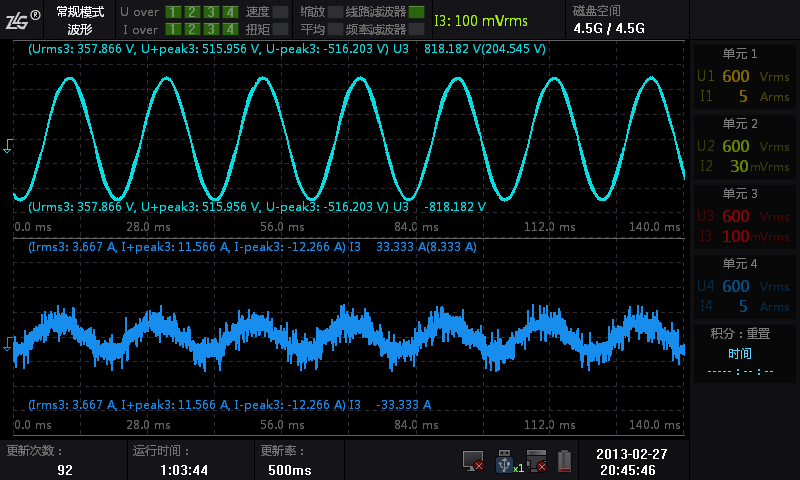The width and height of the screenshot is (800, 480).
Task: Click I over channel 1 indicator
Action: [x=173, y=29]
